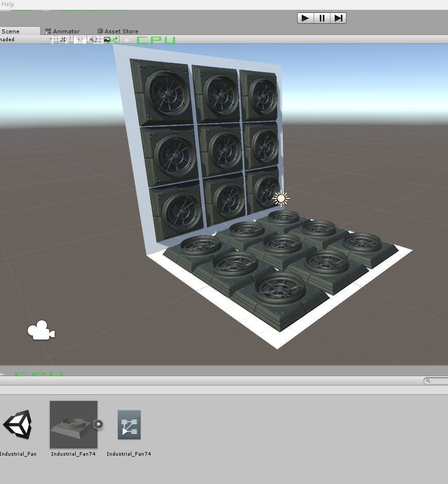
Task: Click the Asset Store bag icon
Action: pyautogui.click(x=100, y=31)
